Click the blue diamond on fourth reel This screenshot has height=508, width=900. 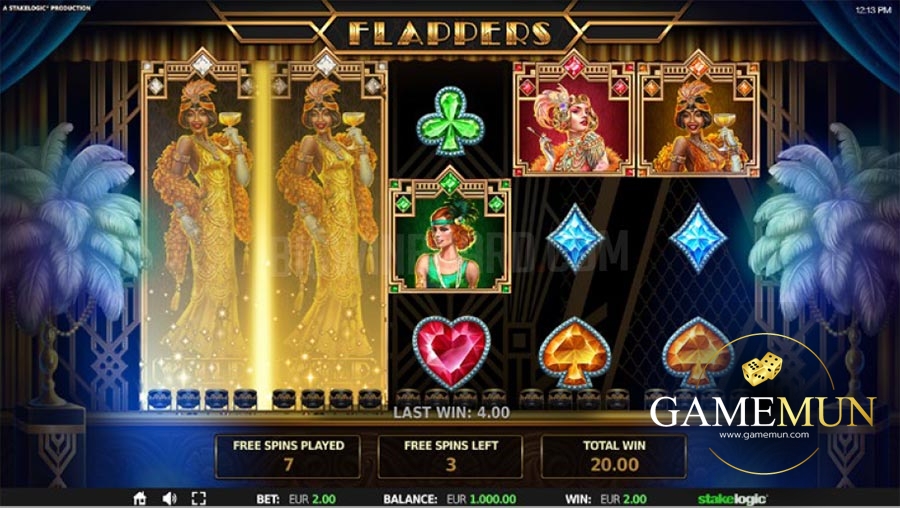(575, 237)
